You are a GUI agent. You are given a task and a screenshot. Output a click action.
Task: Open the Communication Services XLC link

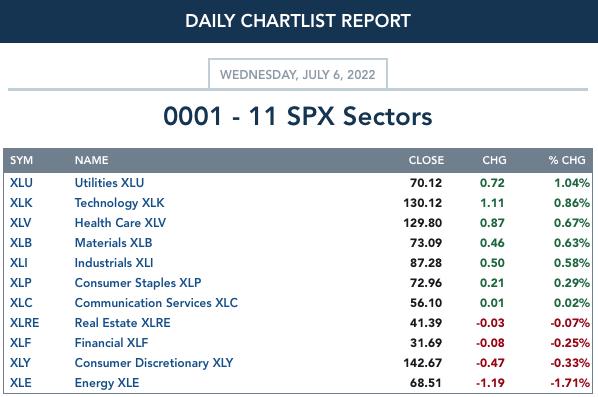156,303
